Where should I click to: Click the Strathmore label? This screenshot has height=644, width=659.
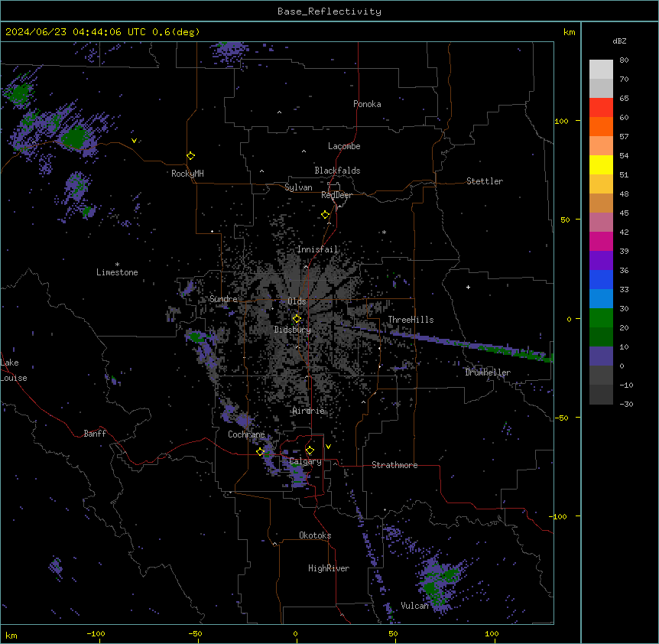394,465
